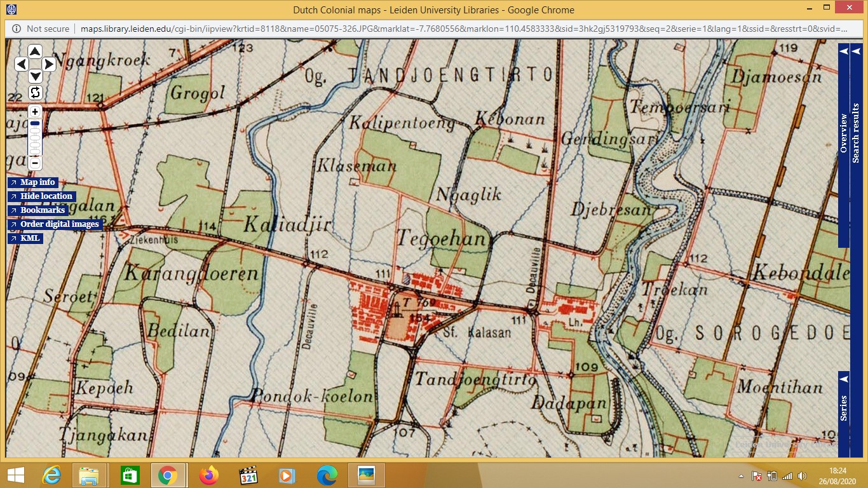Click Hide location to remove the marker
This screenshot has height=488, width=868.
click(x=41, y=196)
